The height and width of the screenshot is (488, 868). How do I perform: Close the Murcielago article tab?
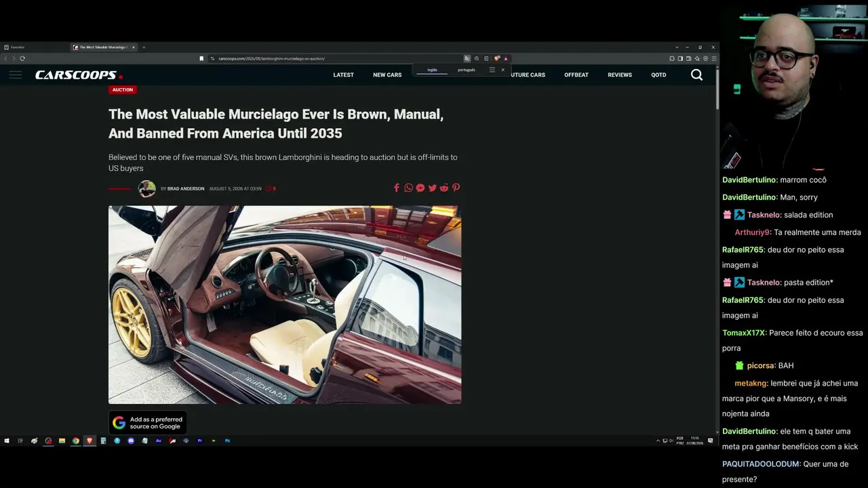coord(134,47)
